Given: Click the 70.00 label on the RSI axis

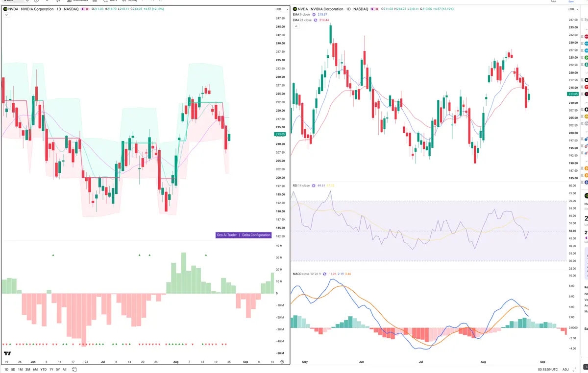Looking at the screenshot, I should [x=572, y=201].
